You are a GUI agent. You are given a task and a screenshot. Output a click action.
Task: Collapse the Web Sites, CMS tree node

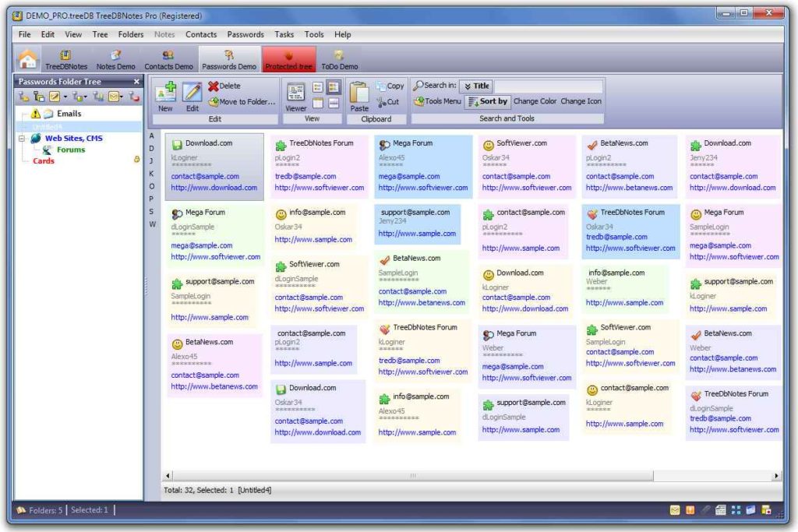click(23, 139)
